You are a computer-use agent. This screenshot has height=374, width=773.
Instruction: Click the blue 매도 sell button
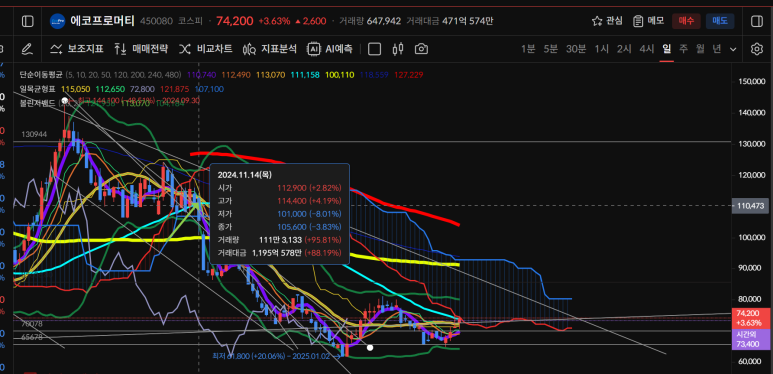point(720,21)
